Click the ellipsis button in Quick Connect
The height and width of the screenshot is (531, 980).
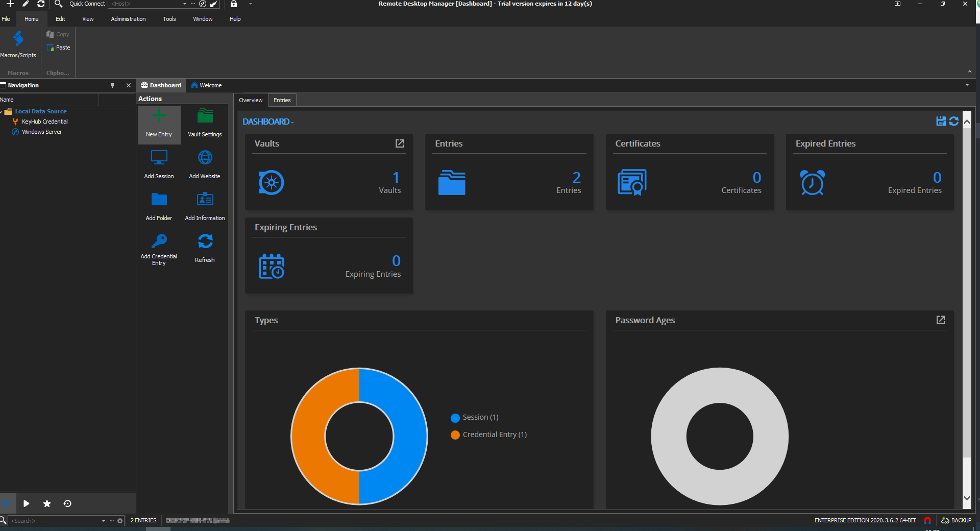click(193, 4)
